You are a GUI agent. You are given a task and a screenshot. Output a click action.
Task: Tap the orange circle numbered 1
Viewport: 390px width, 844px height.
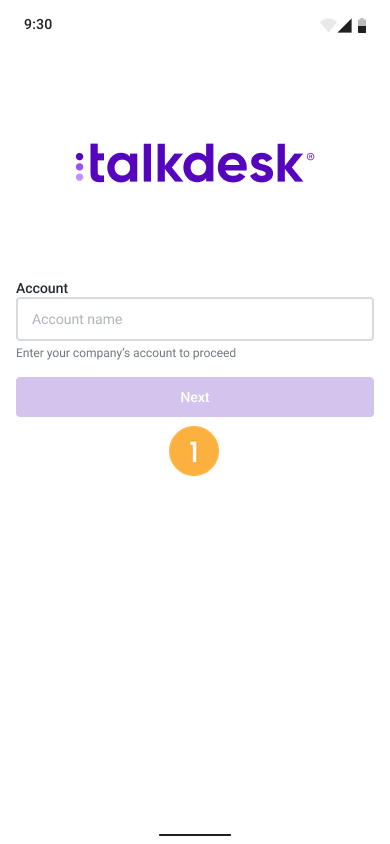click(194, 451)
